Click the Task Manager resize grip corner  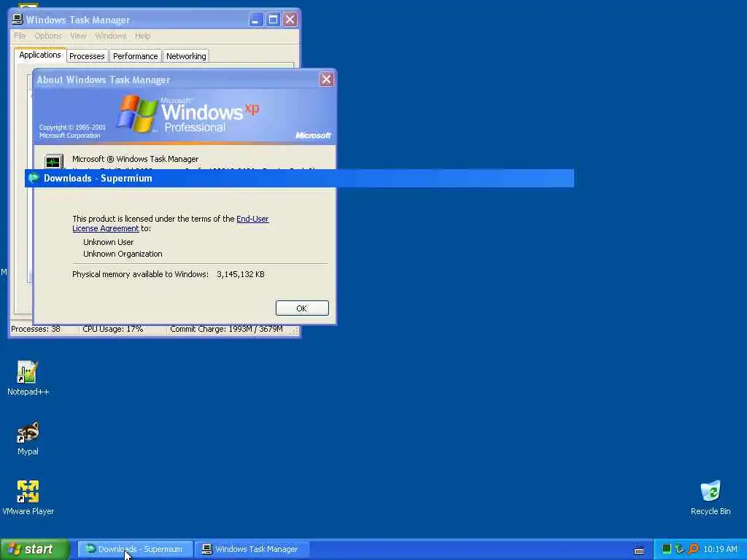coord(295,331)
